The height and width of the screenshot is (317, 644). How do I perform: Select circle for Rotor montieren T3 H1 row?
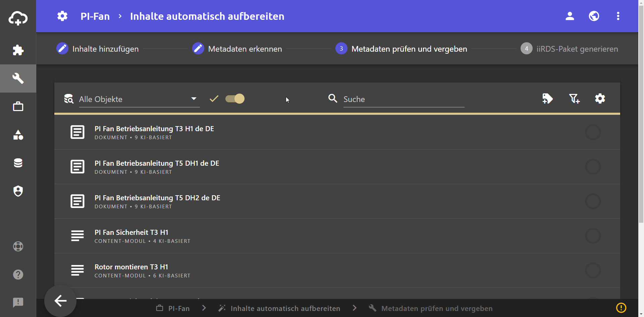coord(593,270)
